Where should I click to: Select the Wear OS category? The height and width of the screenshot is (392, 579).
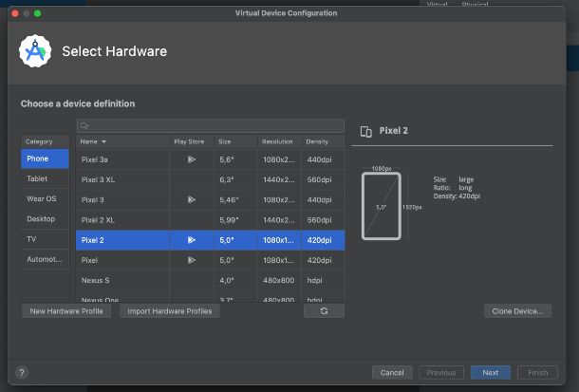tap(45, 198)
